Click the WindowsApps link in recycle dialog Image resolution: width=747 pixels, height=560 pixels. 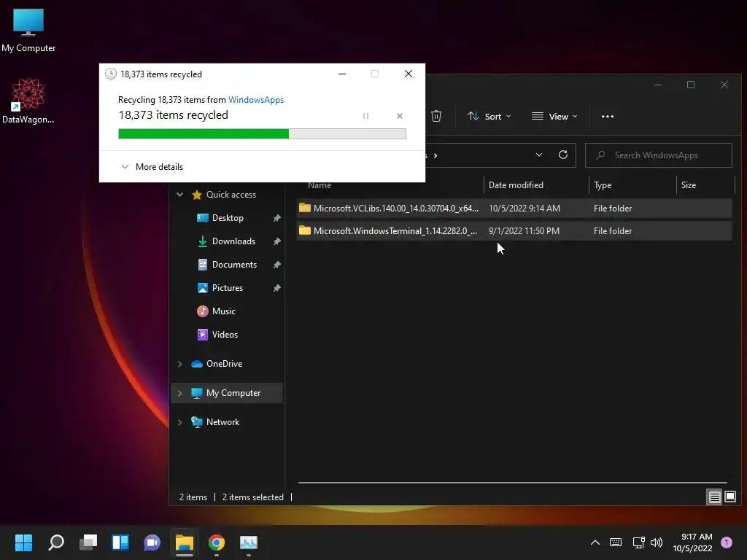256,99
